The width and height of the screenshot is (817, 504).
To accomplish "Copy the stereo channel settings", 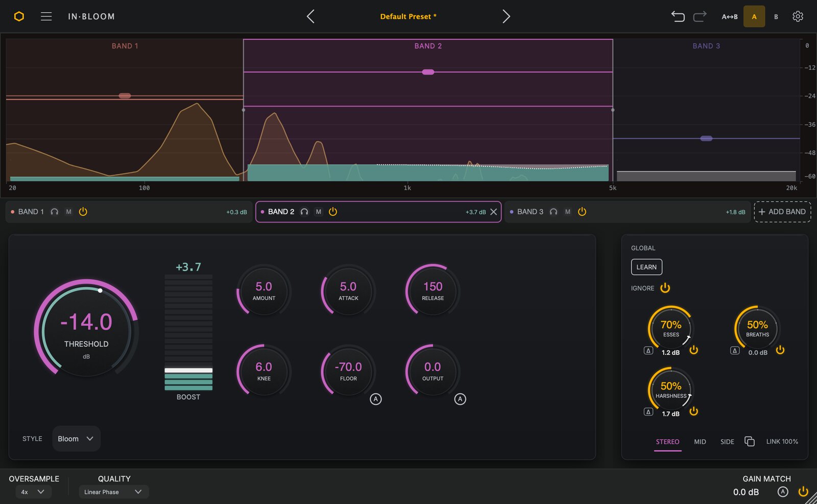I will click(750, 442).
